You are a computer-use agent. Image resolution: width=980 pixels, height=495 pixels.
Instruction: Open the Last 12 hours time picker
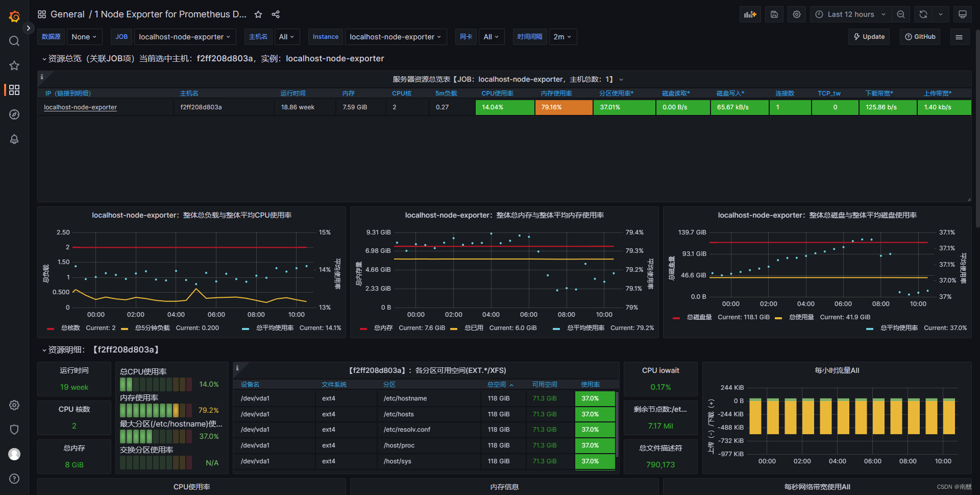click(850, 14)
